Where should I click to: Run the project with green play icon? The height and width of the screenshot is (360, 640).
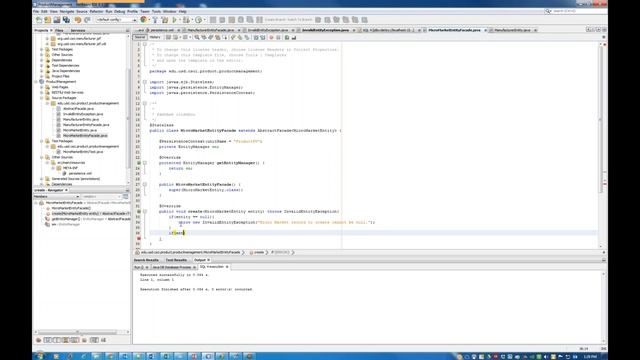(175, 20)
